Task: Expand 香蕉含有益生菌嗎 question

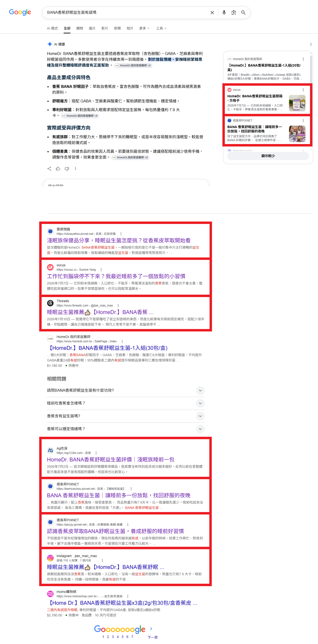Action: pos(126,416)
